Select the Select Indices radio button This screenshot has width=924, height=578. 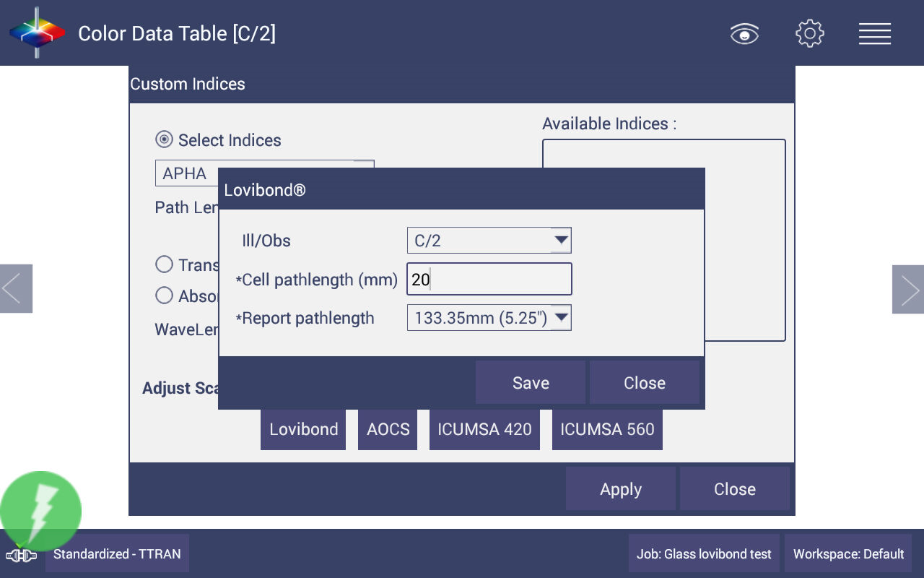click(164, 139)
